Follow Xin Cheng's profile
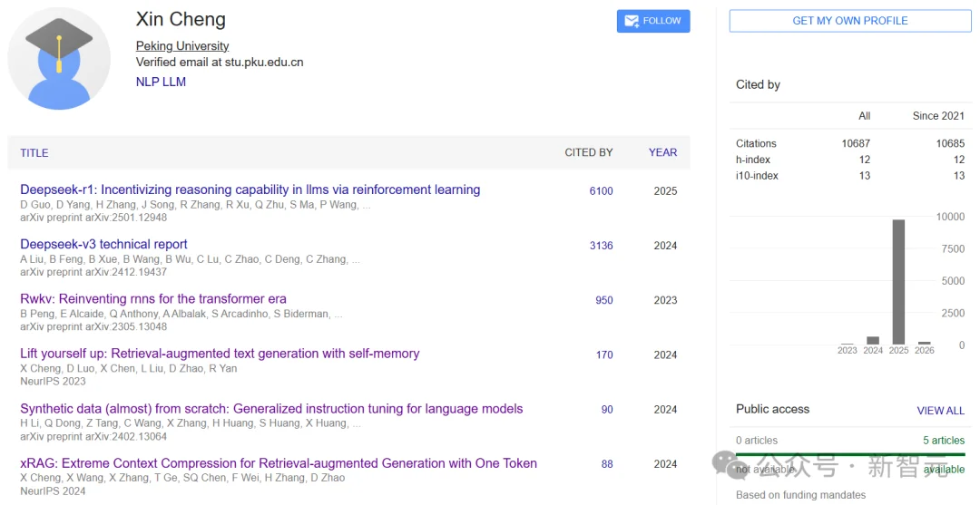This screenshot has width=980, height=505. point(653,21)
